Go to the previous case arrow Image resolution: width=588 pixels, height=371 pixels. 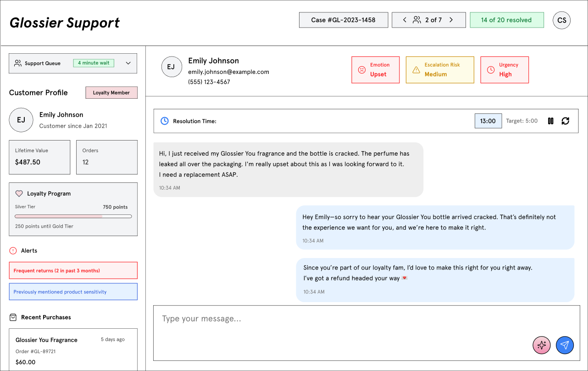click(x=405, y=20)
